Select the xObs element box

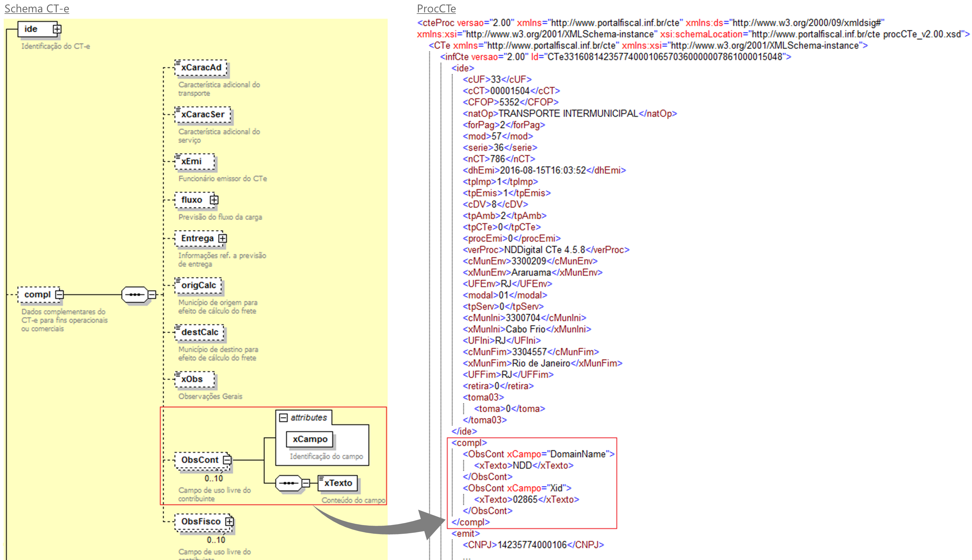(195, 379)
